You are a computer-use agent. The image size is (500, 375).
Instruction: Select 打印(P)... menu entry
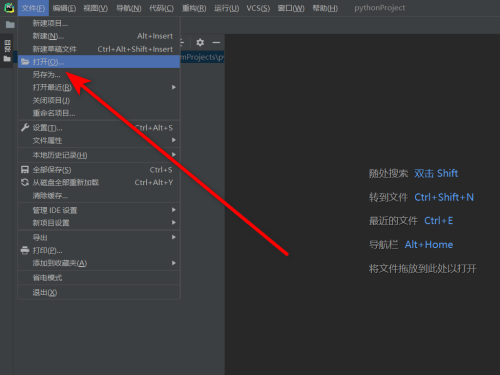tap(99, 250)
